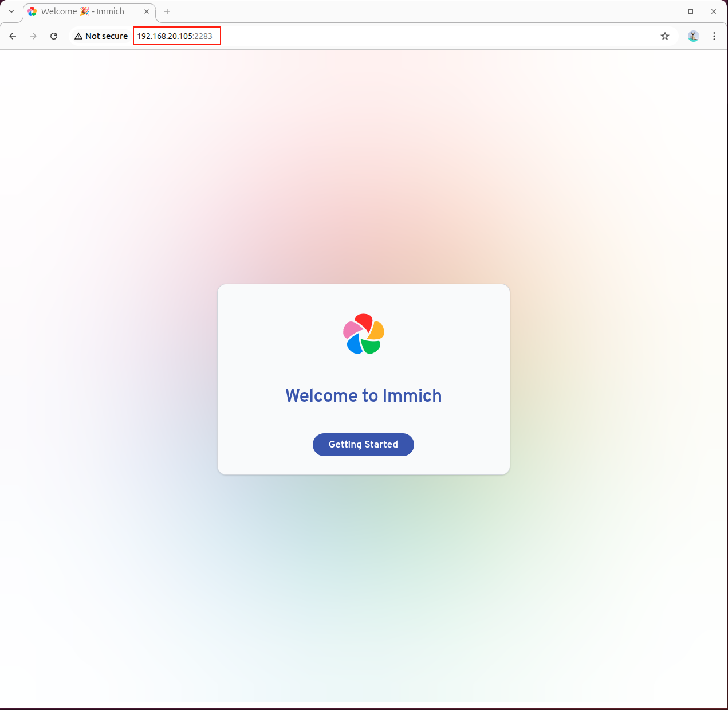Click the Getting Started button
728x710 pixels.
363,445
